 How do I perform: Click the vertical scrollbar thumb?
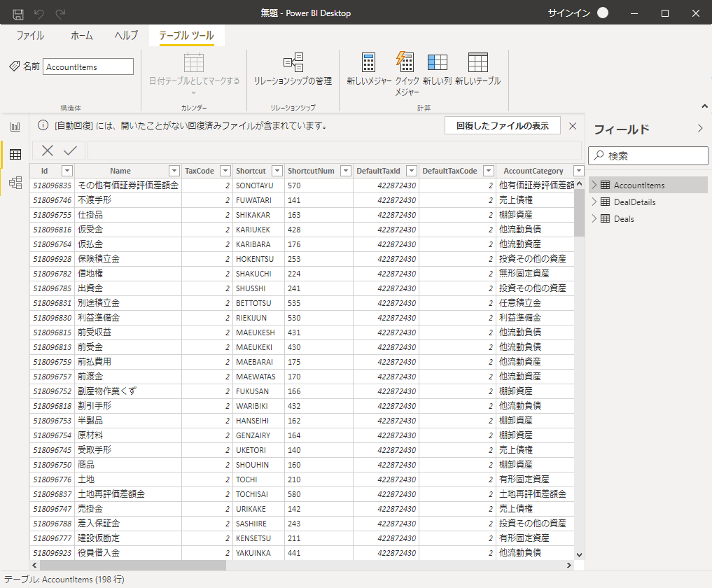pyautogui.click(x=579, y=213)
